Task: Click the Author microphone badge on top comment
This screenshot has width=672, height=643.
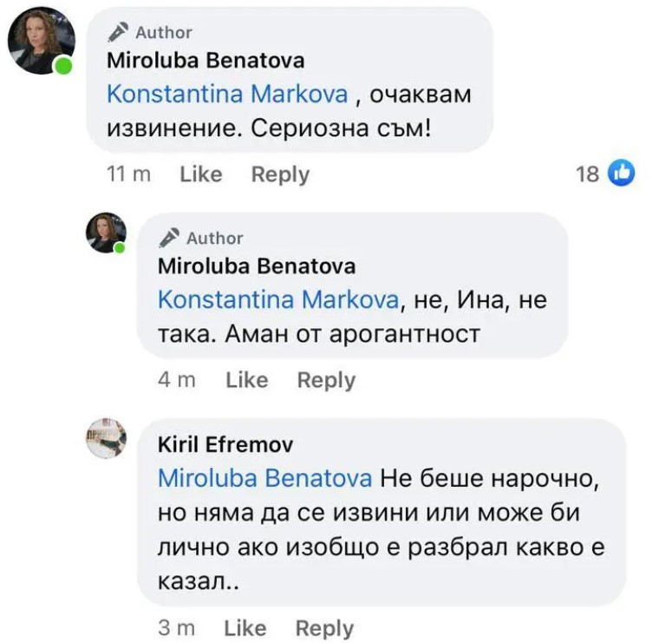Action: pos(117,32)
